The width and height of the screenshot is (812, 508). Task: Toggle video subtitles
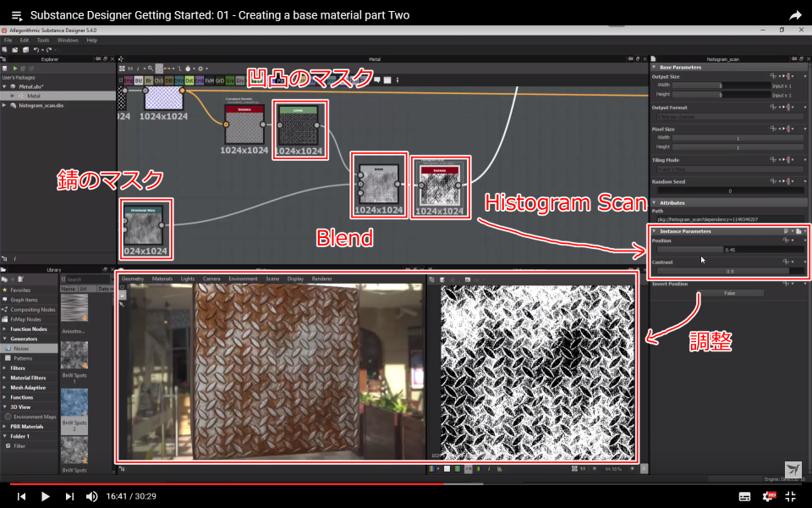[x=744, y=497]
